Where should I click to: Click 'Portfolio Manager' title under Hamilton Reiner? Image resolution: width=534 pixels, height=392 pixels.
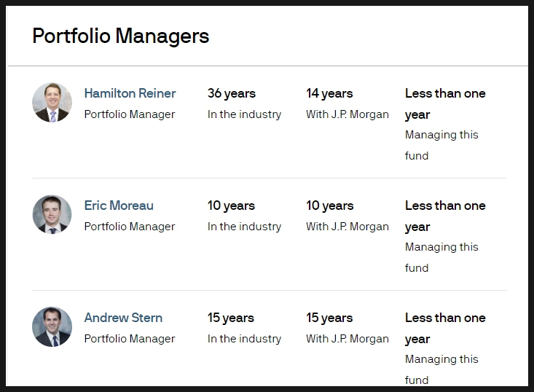pyautogui.click(x=130, y=114)
